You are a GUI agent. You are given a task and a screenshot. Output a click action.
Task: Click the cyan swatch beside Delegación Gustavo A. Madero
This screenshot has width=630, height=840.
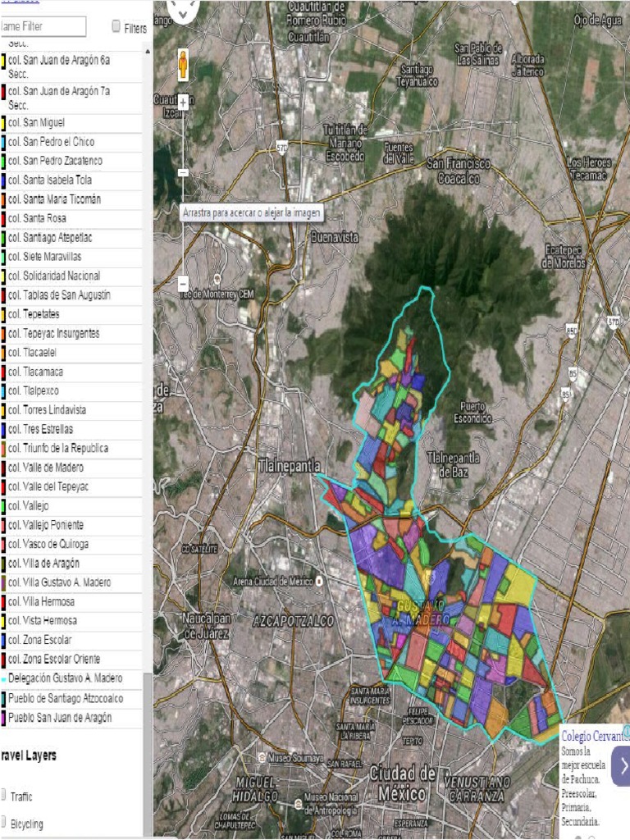coord(2,678)
